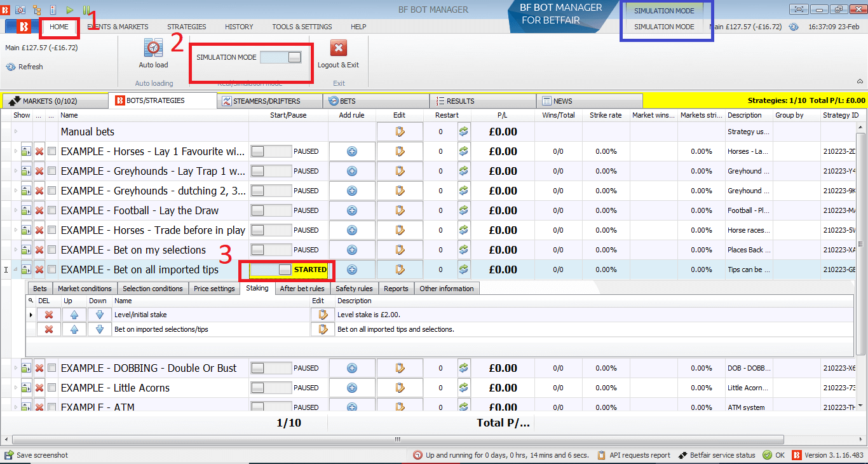Expand the Little Acorns row
Viewport: 868px width, 464px height.
coord(16,388)
